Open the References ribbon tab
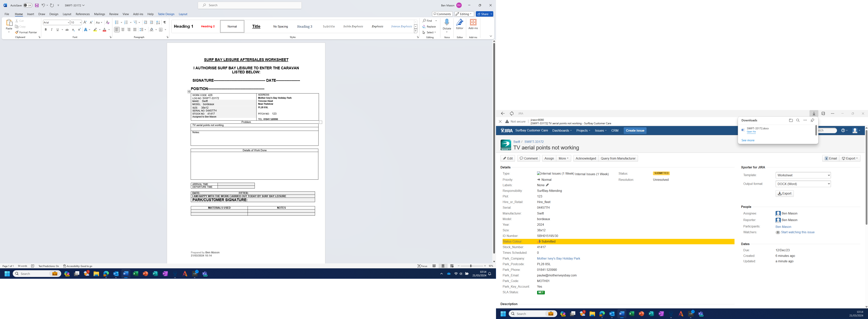The image size is (868, 319). click(83, 14)
